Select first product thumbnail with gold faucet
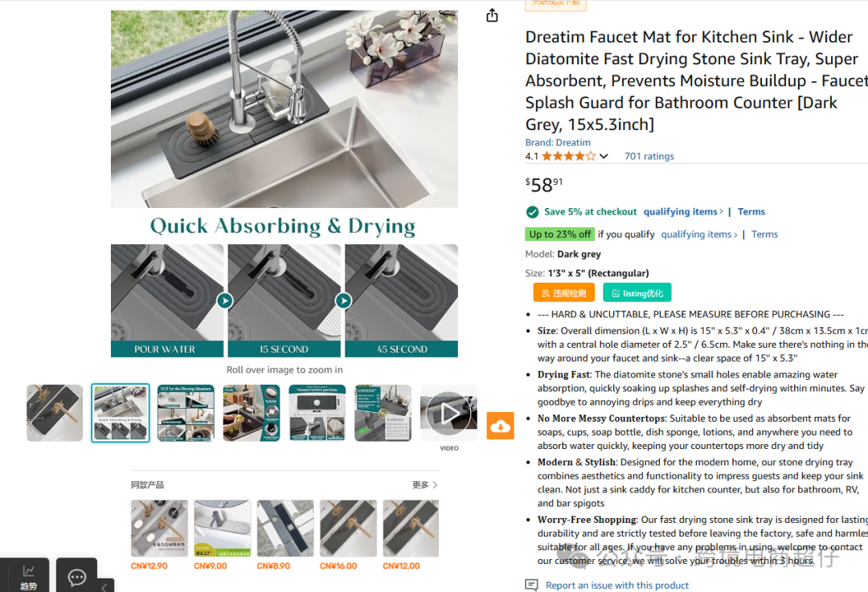Image resolution: width=868 pixels, height=592 pixels. pyautogui.click(x=55, y=414)
